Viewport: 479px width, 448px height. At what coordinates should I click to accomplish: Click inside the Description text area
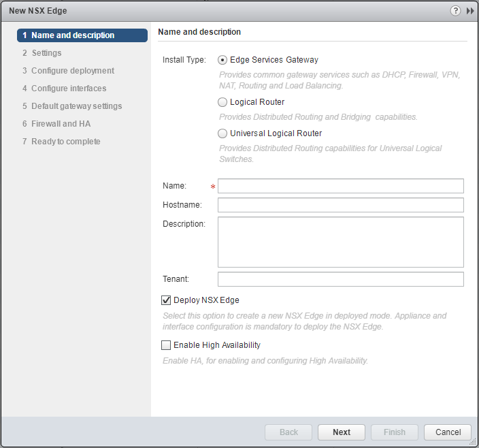point(340,242)
